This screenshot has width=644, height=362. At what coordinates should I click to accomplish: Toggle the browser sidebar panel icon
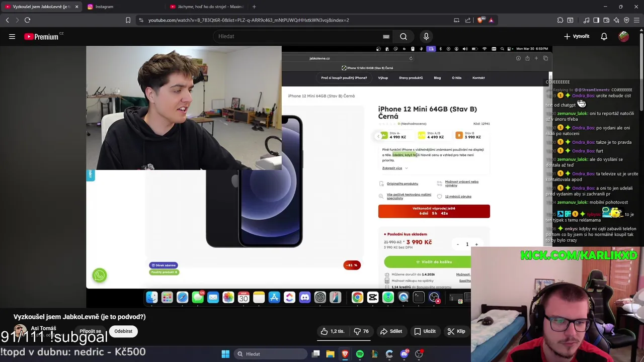coord(596,20)
